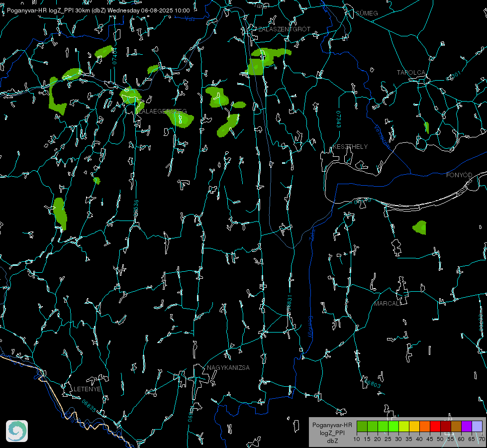Click the ZALASZENTGRÓT town label
487x448 pixels.
point(284,29)
